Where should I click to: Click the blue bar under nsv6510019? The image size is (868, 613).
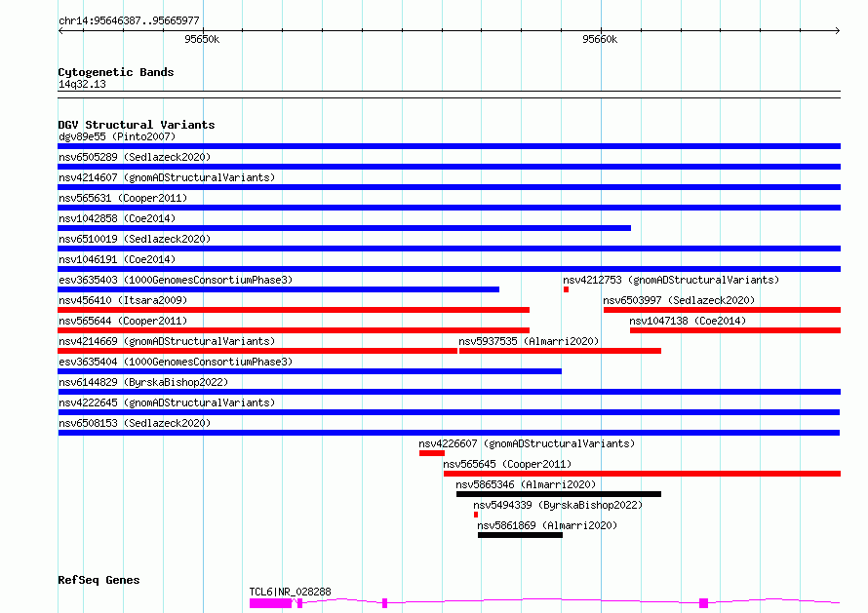[x=449, y=249]
